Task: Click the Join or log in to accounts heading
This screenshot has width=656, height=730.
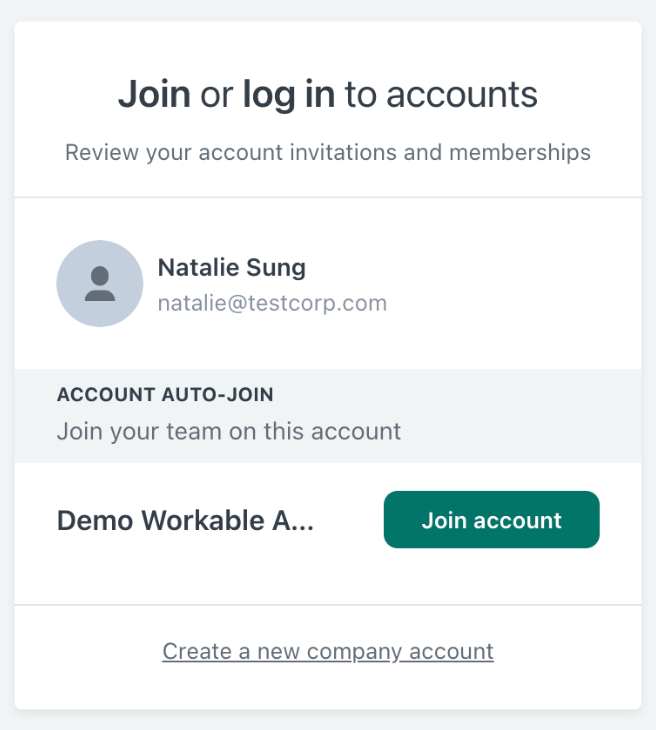Action: point(328,95)
